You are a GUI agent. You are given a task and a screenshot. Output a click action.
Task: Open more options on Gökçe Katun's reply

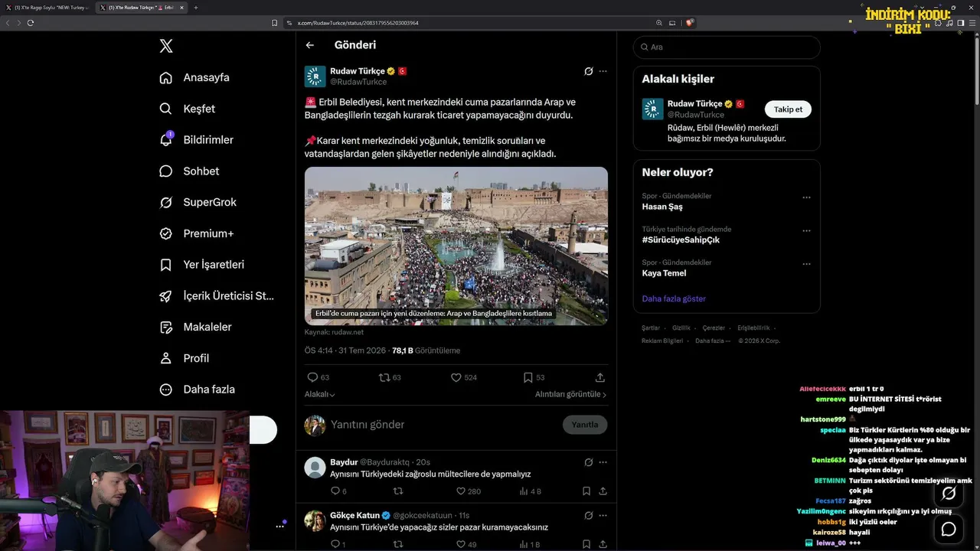coord(603,516)
